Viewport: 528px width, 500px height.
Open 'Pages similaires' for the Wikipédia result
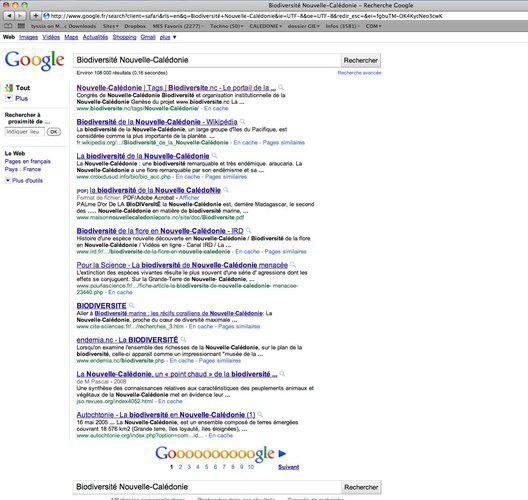pos(284,142)
